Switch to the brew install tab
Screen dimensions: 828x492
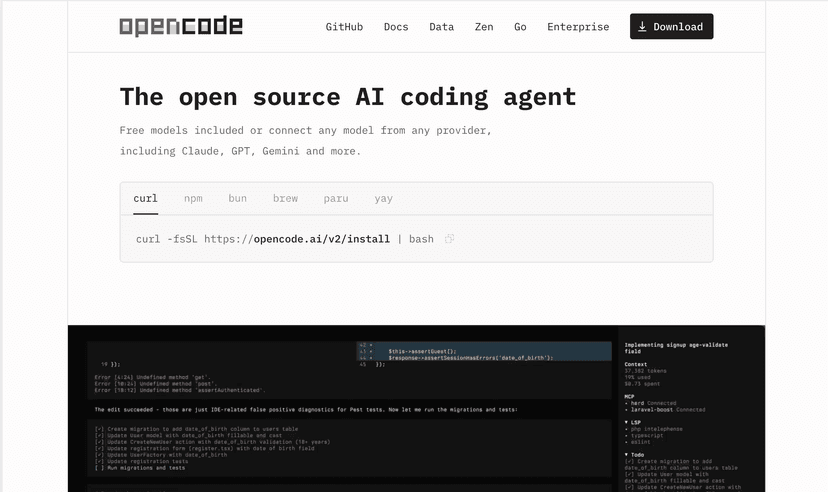[x=285, y=198]
